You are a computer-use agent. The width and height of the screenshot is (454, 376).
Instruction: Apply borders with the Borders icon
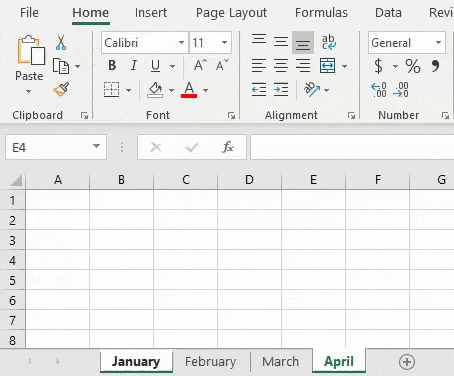pos(111,90)
